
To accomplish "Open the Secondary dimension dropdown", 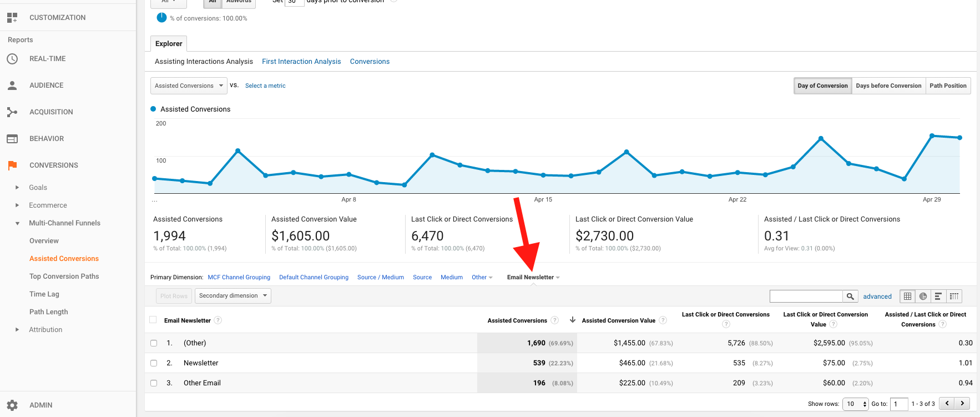I will (x=233, y=296).
